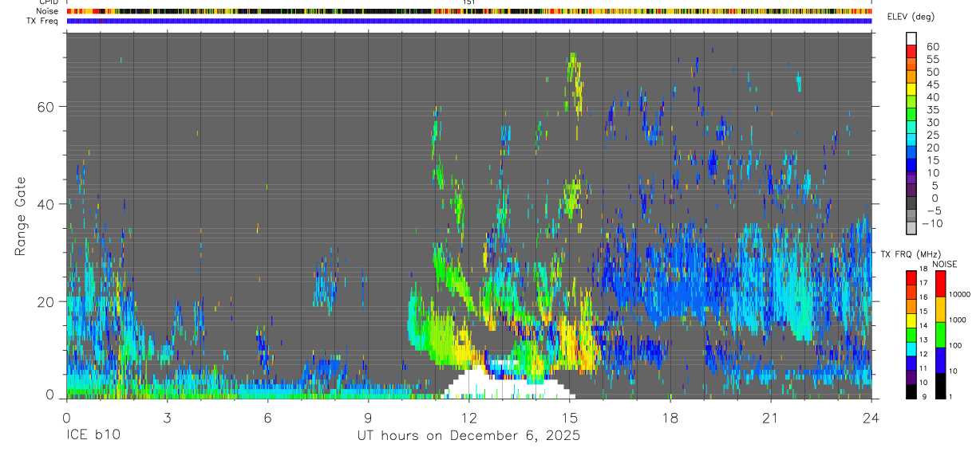Click the "35" label on the ELEV scale
Image resolution: width=980 pixels, height=452 pixels.
[932, 110]
